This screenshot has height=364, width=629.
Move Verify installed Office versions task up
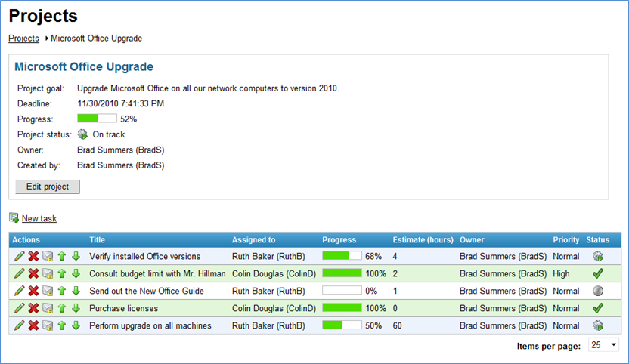tap(62, 256)
